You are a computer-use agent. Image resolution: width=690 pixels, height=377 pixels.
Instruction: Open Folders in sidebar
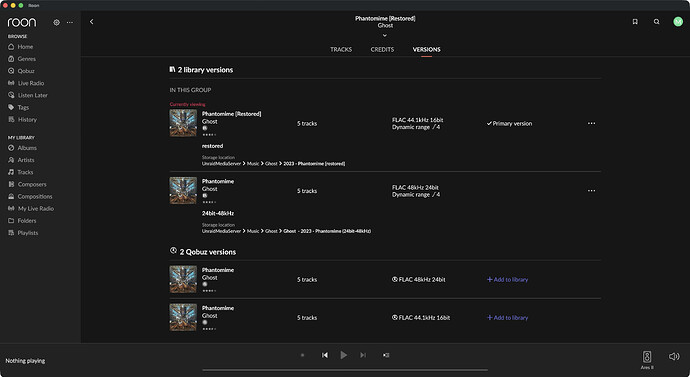coord(22,220)
